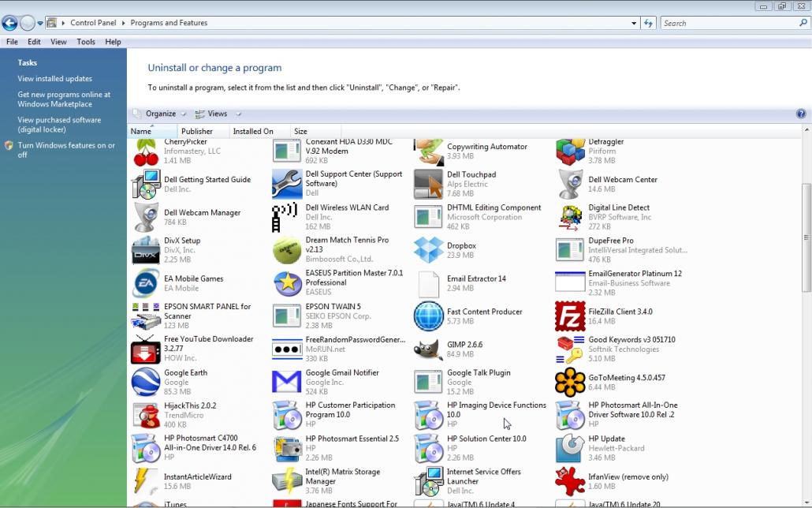Select the Copywriting Automator icon

click(428, 151)
